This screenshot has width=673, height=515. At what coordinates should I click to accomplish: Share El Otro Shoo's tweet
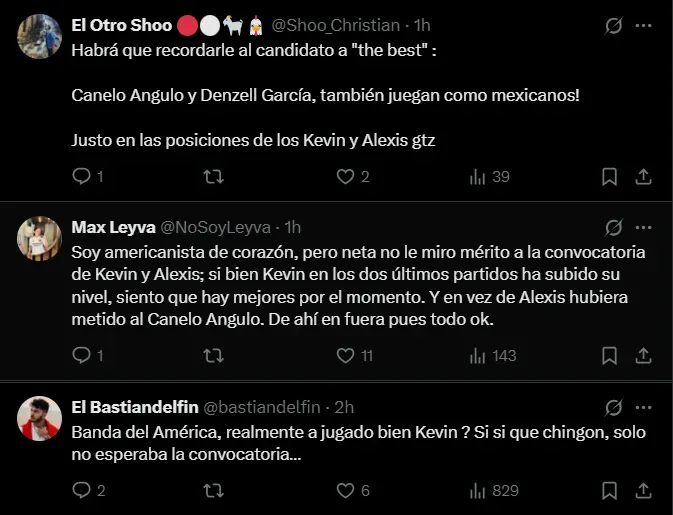644,177
